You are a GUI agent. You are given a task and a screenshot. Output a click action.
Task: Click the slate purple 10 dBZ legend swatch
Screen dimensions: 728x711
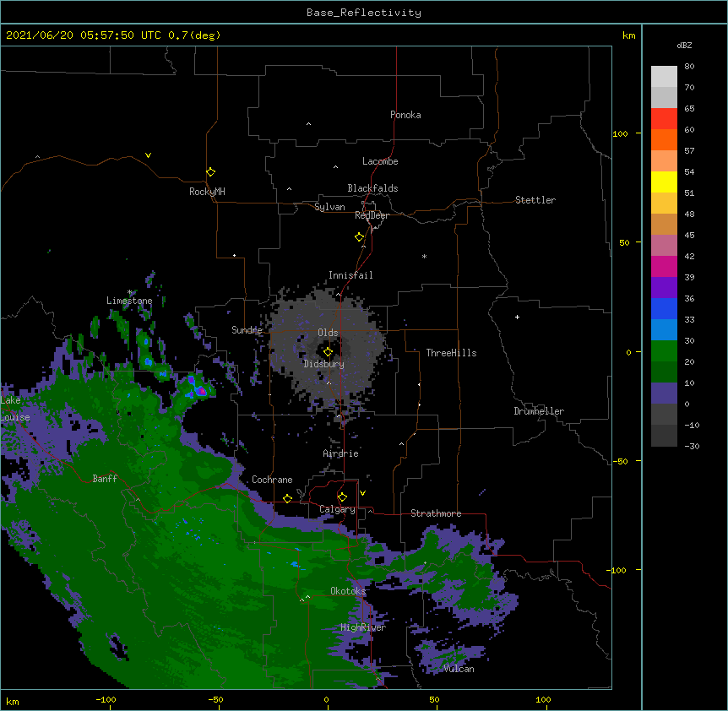(664, 393)
